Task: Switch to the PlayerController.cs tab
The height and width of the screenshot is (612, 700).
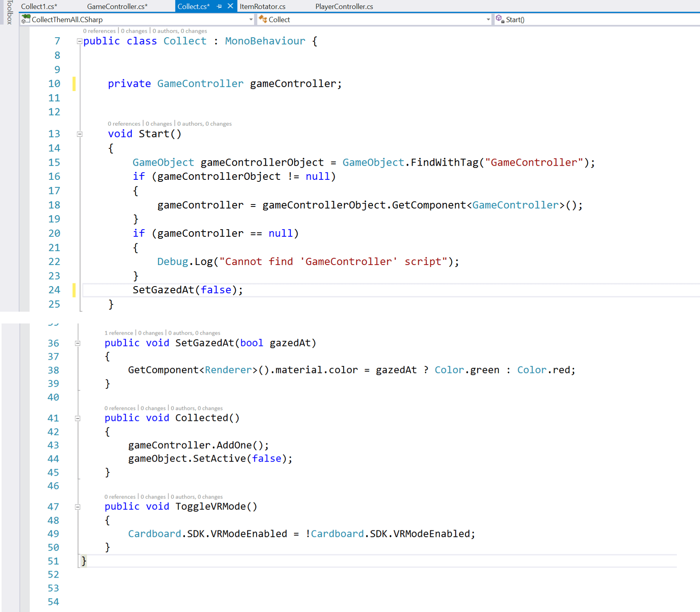Action: (344, 6)
